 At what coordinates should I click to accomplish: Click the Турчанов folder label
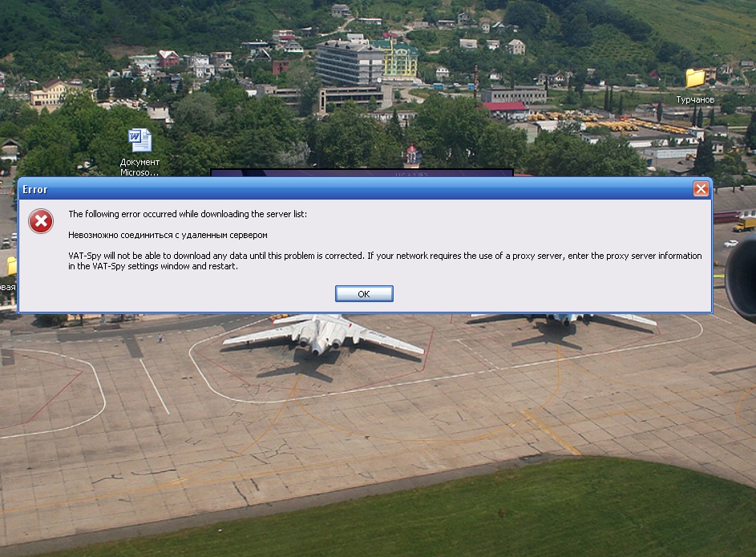tap(695, 99)
